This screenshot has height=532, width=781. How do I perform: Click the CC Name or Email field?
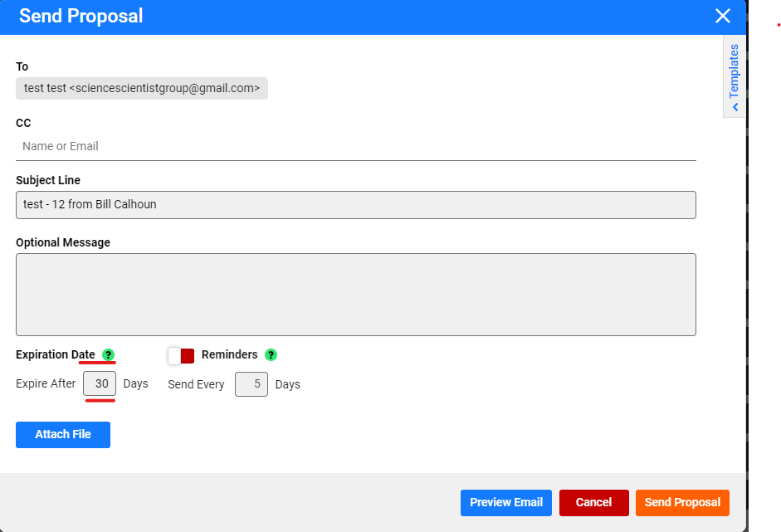pos(355,146)
